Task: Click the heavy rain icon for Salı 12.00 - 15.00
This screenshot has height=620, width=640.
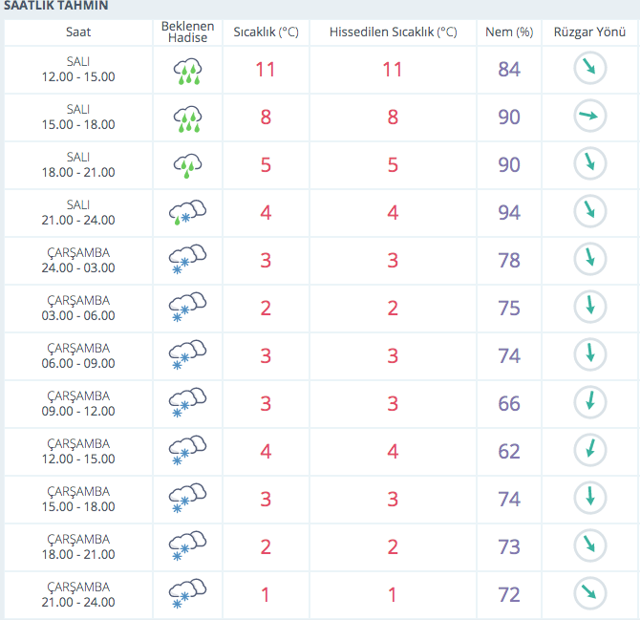Action: click(x=187, y=70)
